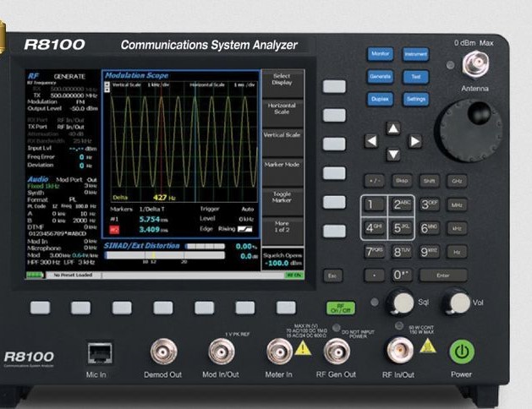The image size is (532, 409).
Task: Toggle the green RF On/Off button
Action: (x=338, y=308)
